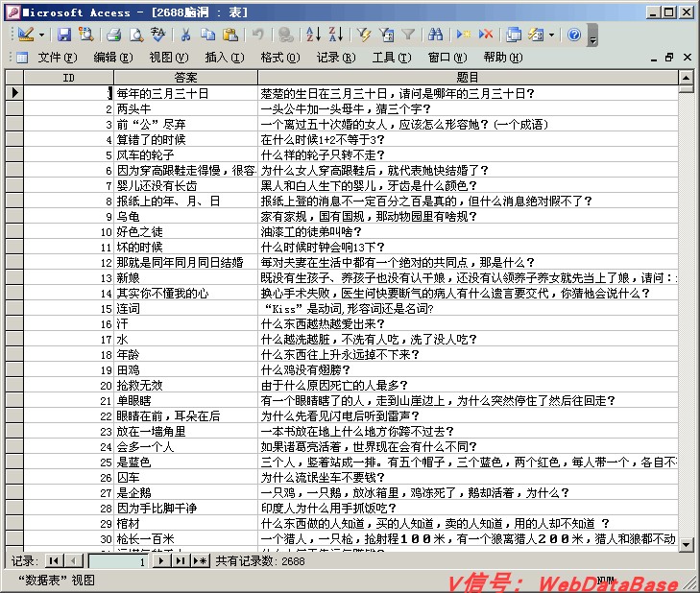Click the cell 两头牛
This screenshot has height=593, width=700.
pos(185,108)
